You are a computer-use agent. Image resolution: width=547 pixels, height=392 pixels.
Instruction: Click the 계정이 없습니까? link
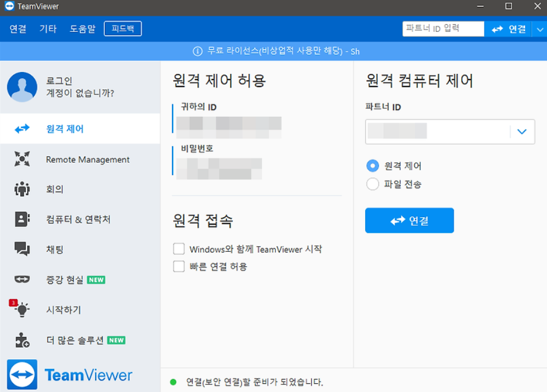80,93
